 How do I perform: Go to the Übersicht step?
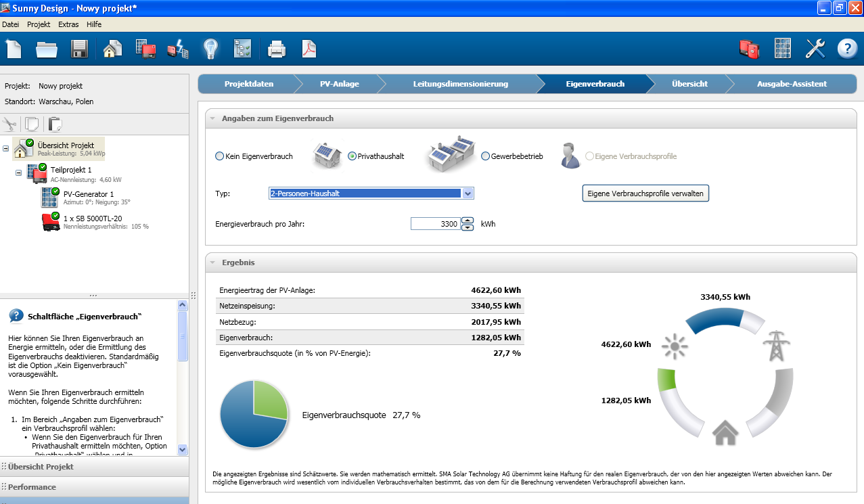pyautogui.click(x=689, y=84)
